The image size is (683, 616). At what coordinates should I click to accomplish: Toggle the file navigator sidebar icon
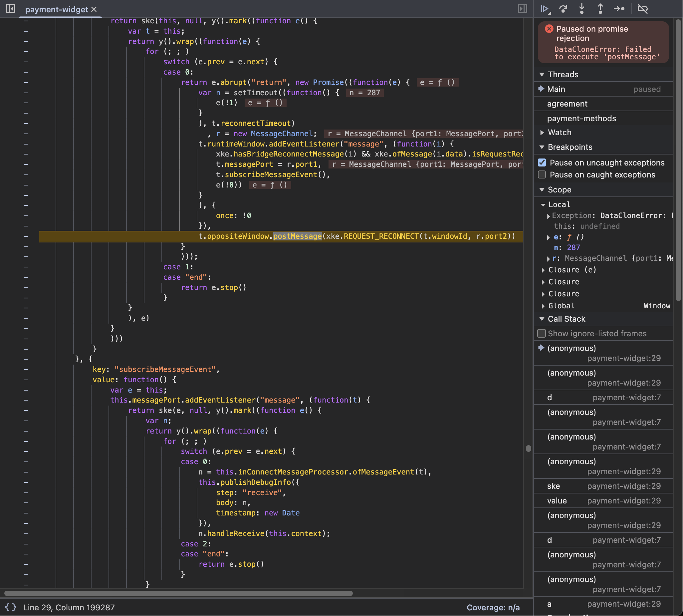11,9
